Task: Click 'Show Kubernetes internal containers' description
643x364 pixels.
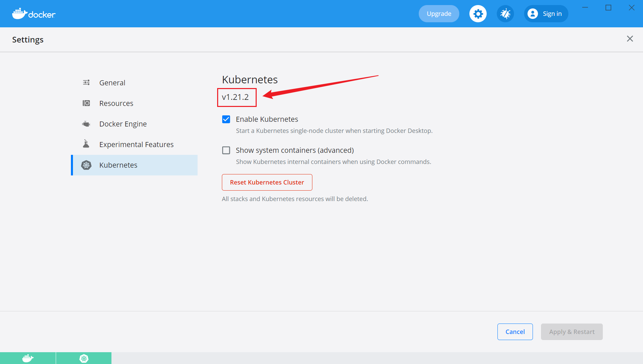Action: 333,162
